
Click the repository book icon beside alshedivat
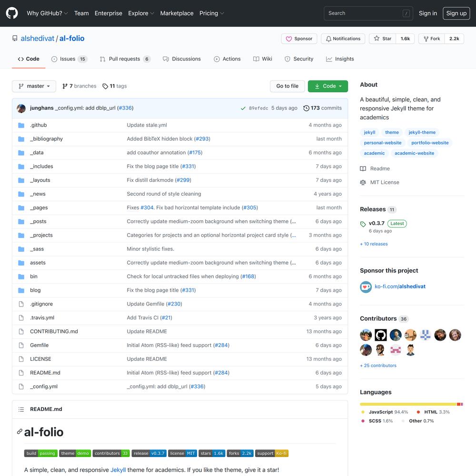(15, 38)
